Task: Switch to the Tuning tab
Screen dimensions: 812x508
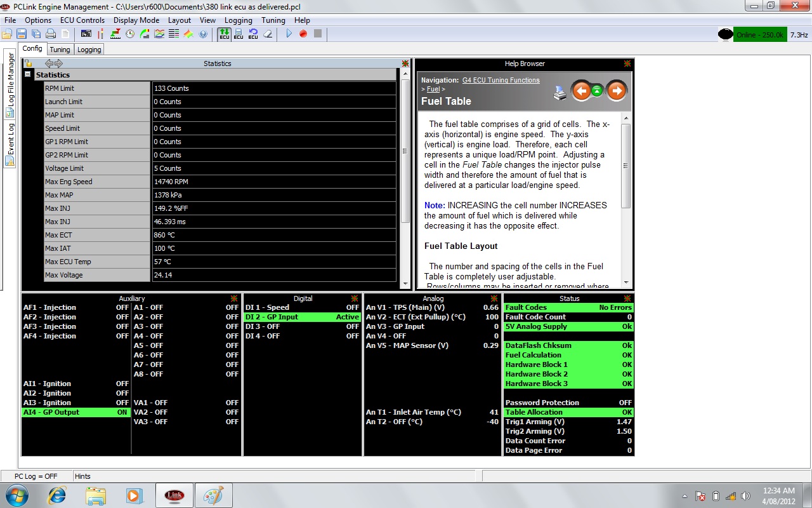Action: pos(60,50)
